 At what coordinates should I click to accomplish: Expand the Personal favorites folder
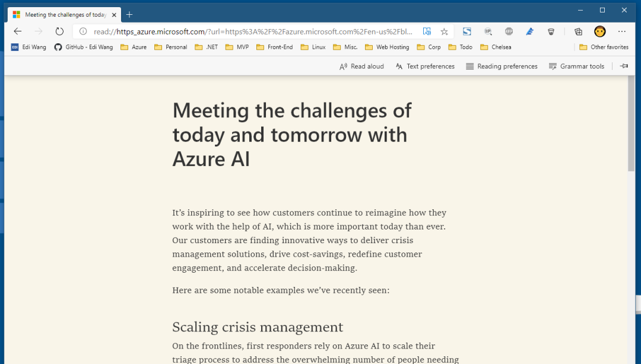point(171,47)
